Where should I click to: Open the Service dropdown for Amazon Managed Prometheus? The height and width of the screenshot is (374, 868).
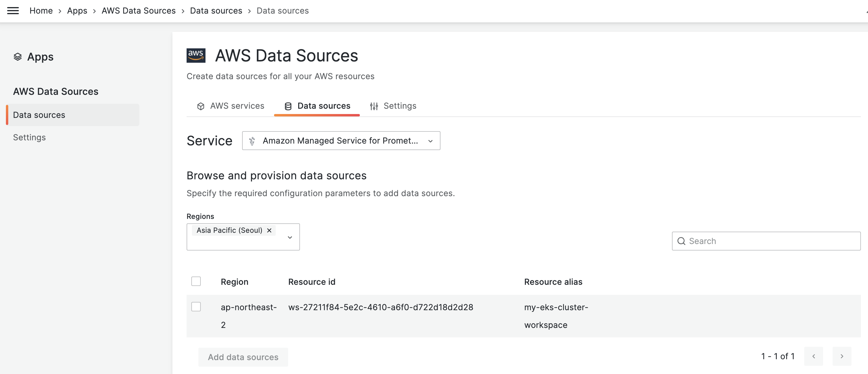point(341,141)
